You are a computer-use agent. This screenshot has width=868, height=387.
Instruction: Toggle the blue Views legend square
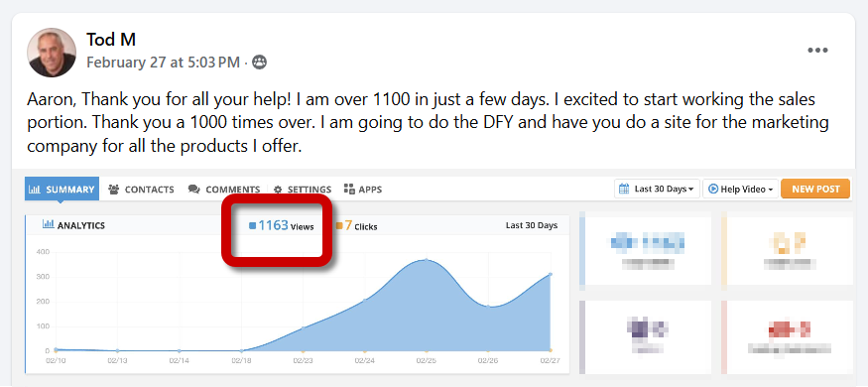click(252, 226)
